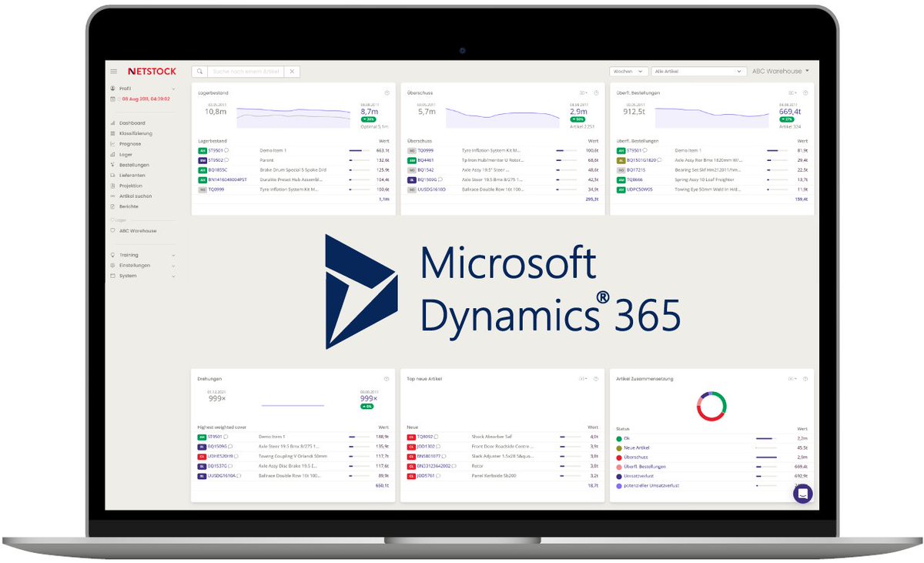Click the calendar icon beside the date
Screen dimensions: 924x563
pyautogui.click(x=113, y=99)
